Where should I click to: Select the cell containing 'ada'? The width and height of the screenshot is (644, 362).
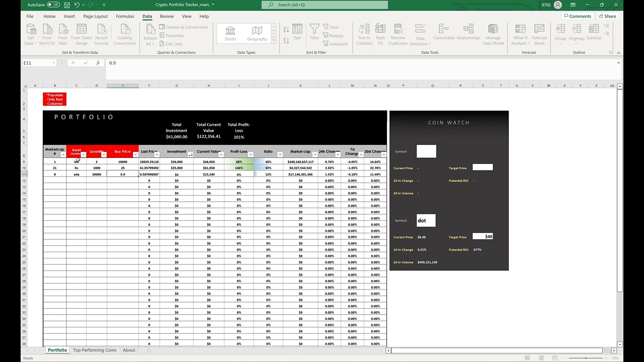pyautogui.click(x=76, y=174)
